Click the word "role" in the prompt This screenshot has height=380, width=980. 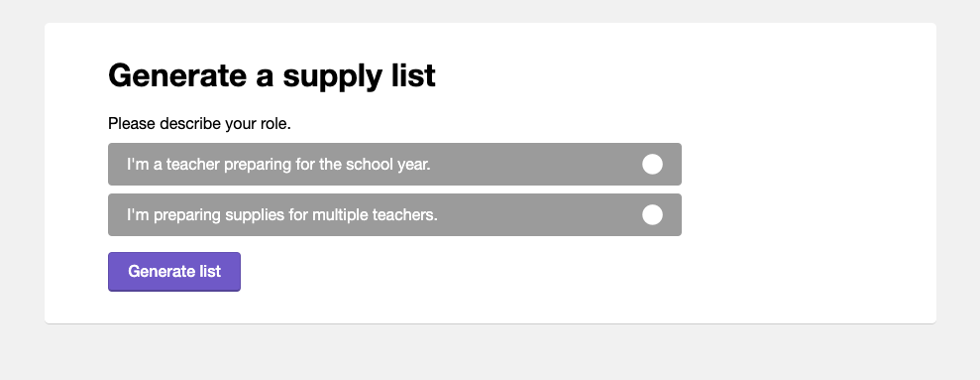(x=273, y=124)
